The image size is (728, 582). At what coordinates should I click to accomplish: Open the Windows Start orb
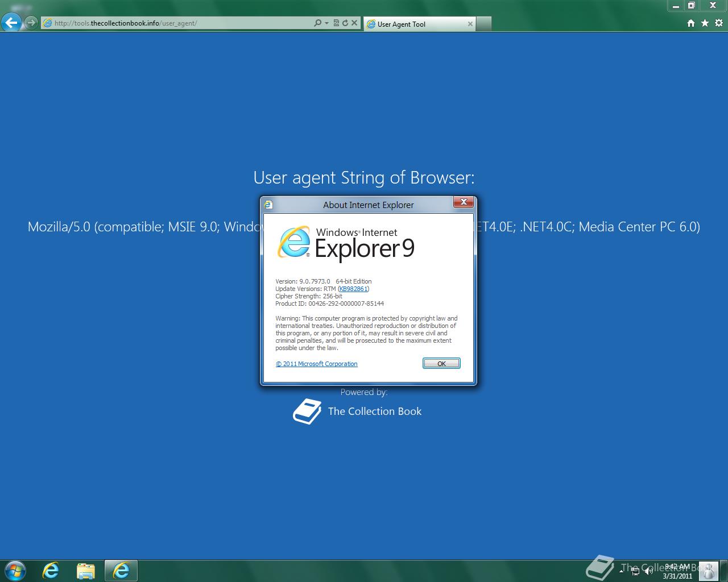[15, 570]
